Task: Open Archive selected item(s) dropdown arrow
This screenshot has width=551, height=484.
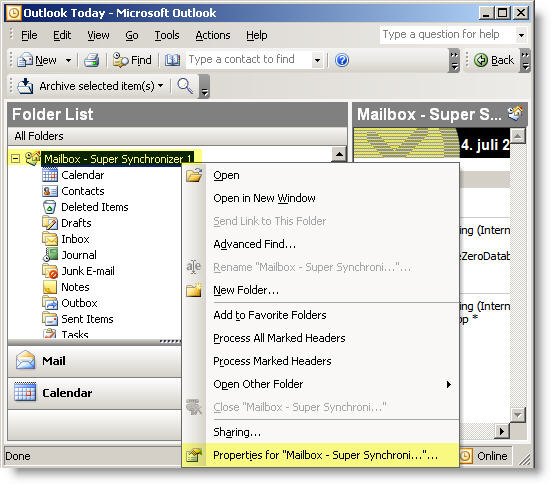Action: pyautogui.click(x=161, y=85)
